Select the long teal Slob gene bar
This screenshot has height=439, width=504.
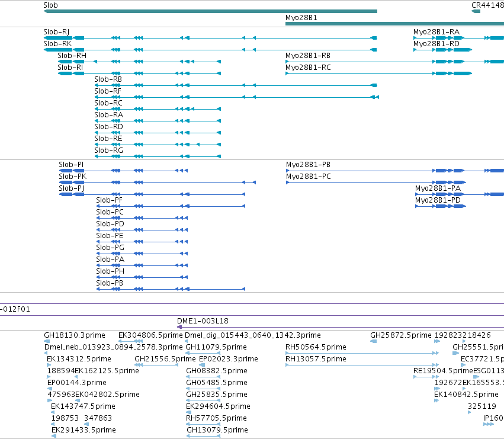210,11
